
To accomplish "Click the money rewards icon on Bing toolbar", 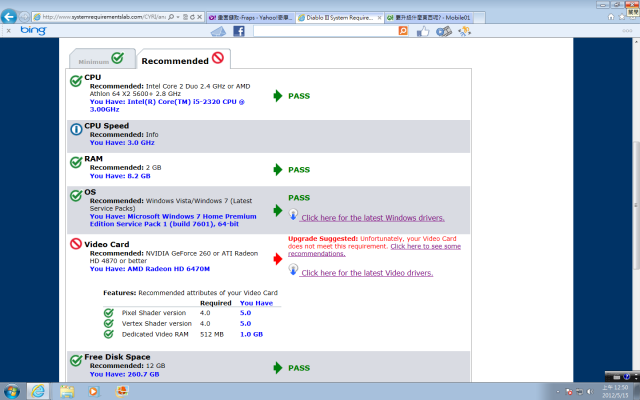I will tap(444, 31).
